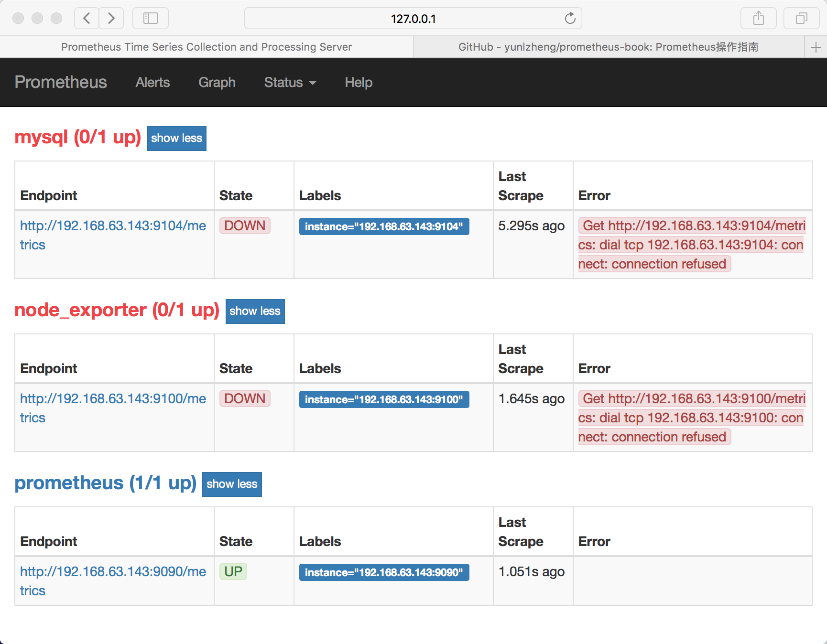
Task: Go back with Safari's back arrow
Action: 87,18
